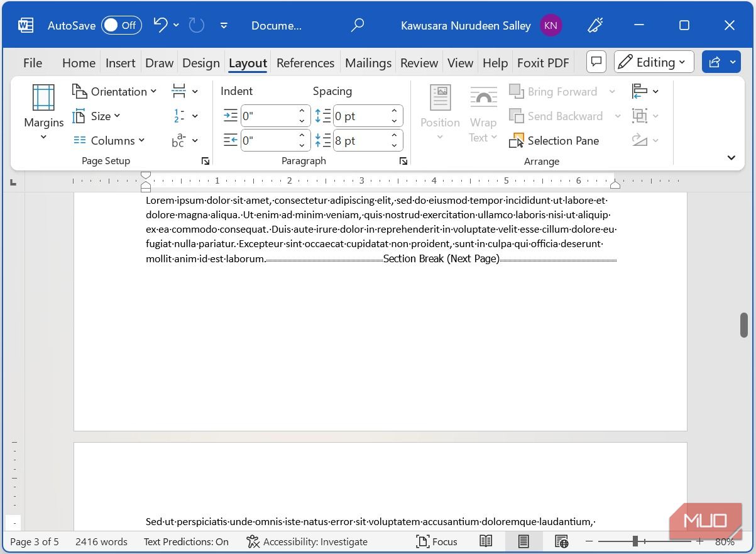This screenshot has height=554, width=756.
Task: Open the Selection Pane
Action: pyautogui.click(x=554, y=141)
